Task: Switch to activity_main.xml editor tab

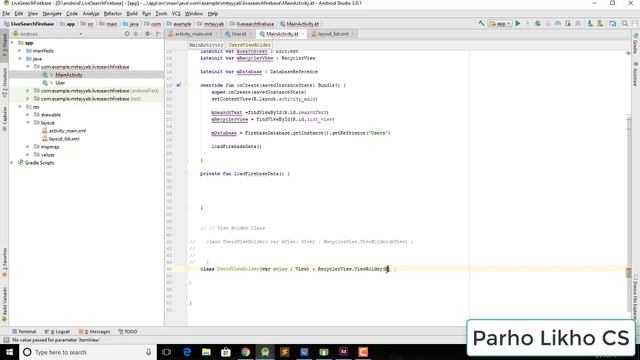Action: pyautogui.click(x=193, y=34)
